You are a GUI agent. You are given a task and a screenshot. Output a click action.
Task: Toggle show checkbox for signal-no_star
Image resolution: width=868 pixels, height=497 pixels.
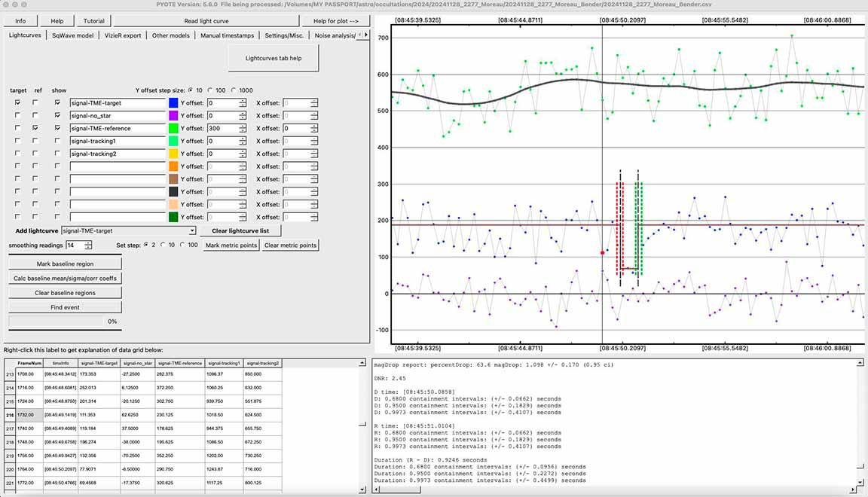point(57,116)
